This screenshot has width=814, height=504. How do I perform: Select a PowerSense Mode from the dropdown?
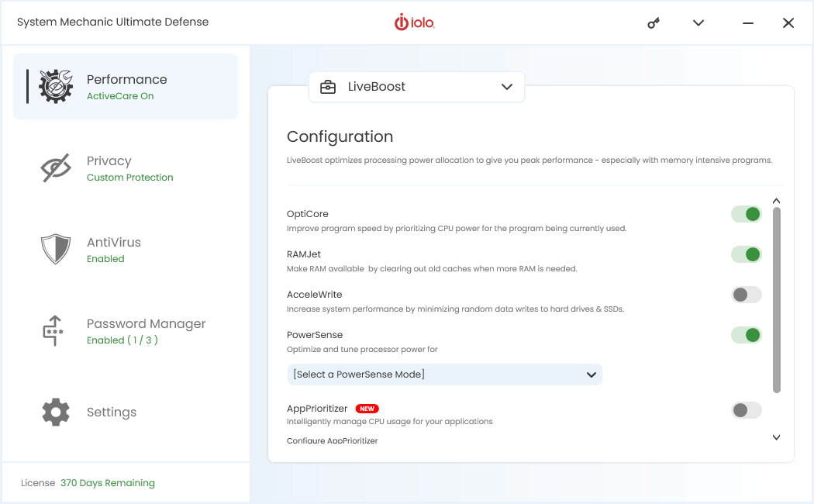pos(445,374)
